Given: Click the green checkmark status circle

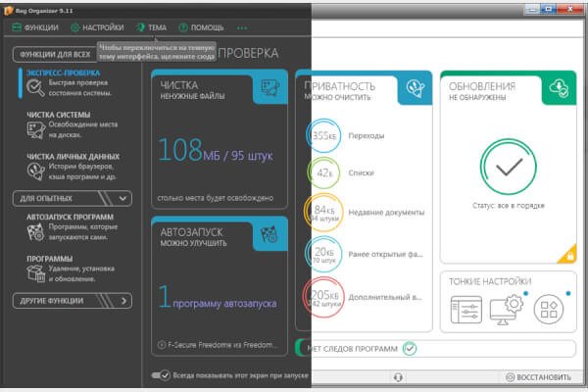Looking at the screenshot, I should click(509, 167).
